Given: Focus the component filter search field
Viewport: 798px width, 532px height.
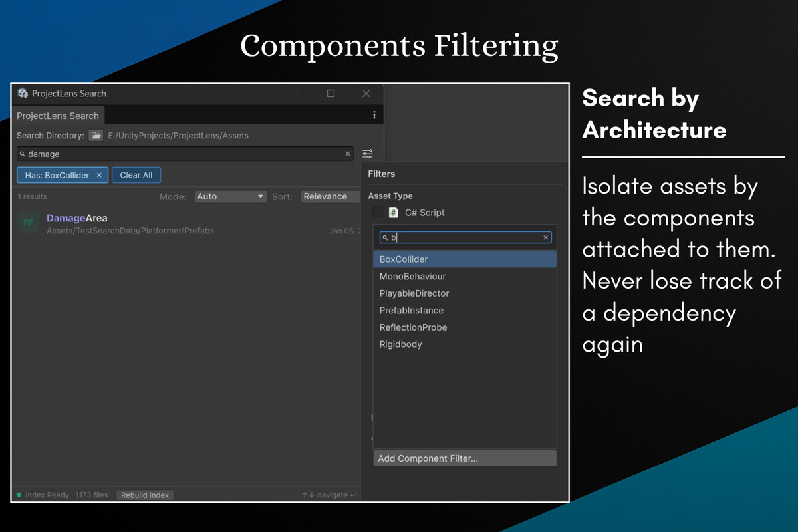Looking at the screenshot, I should coord(465,237).
